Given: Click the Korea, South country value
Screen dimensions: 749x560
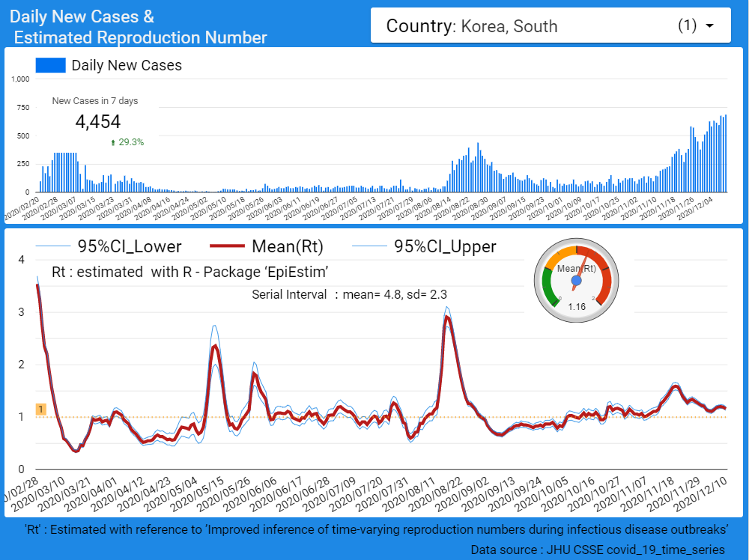Looking at the screenshot, I should coord(509,27).
